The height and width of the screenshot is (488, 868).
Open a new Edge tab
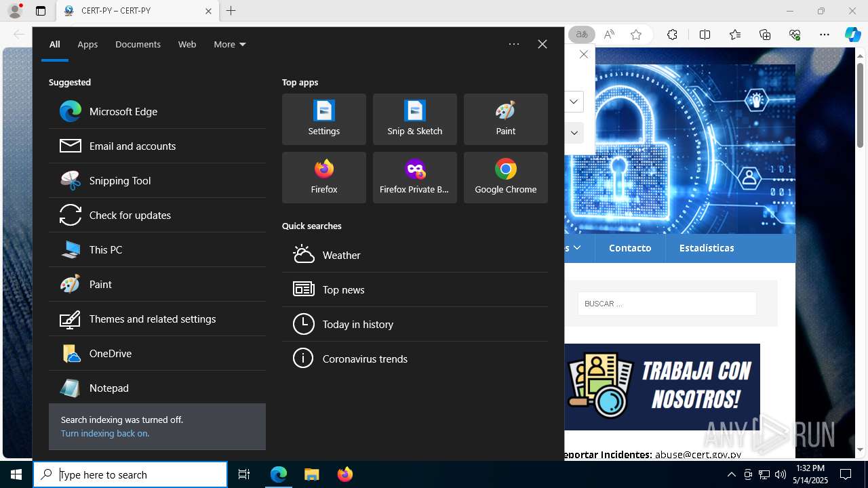pos(231,11)
